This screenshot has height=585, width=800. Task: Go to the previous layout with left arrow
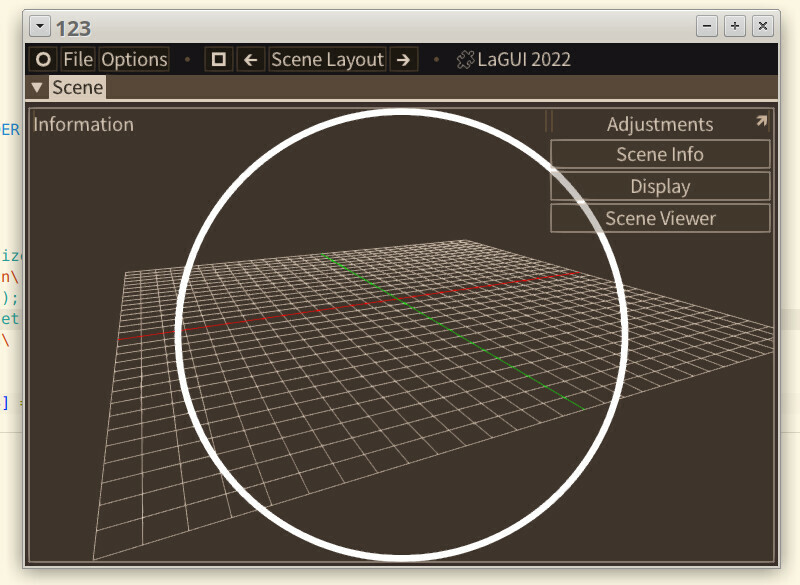[x=253, y=60]
